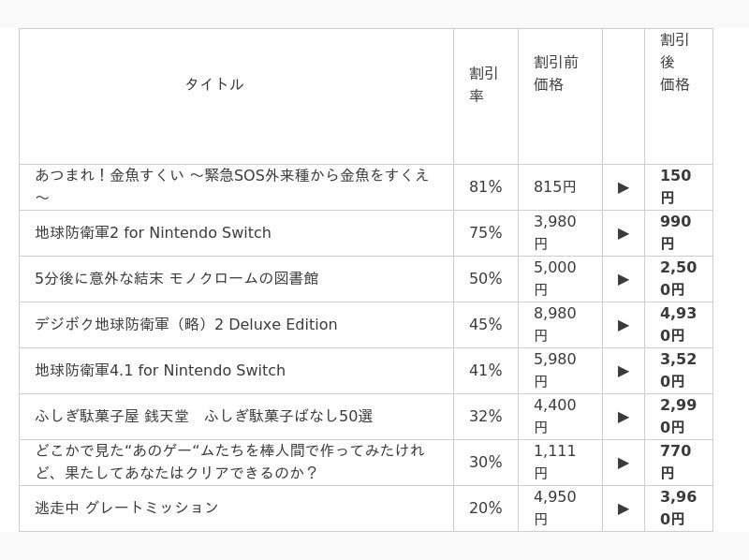
Task: Select title 5分後に意外な結末 モノクロームの図書館
Action: [x=177, y=279]
